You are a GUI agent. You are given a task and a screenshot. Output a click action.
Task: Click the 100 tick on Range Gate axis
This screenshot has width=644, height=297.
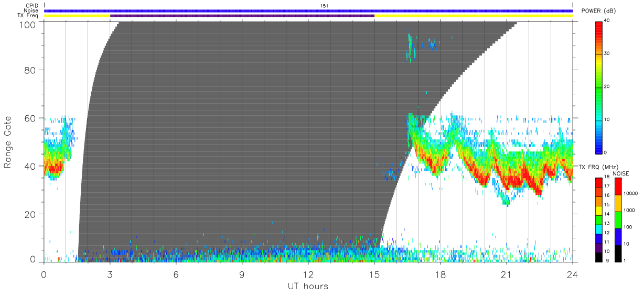(28, 24)
